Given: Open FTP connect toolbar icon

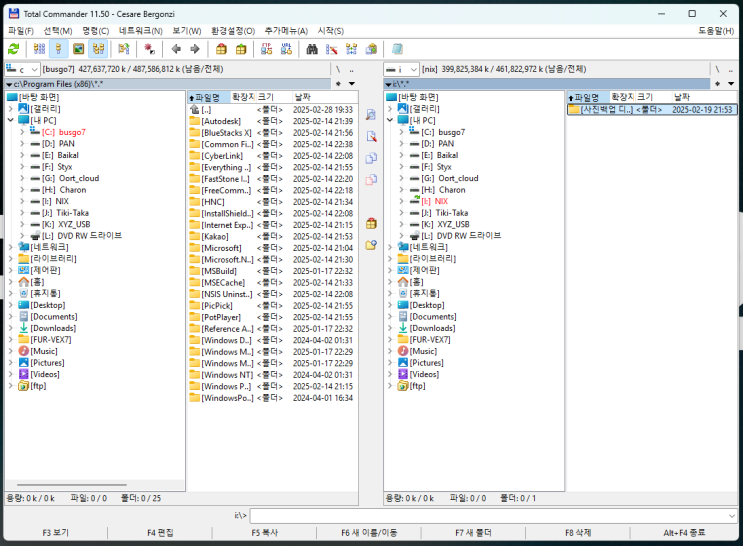Looking at the screenshot, I should (266, 49).
